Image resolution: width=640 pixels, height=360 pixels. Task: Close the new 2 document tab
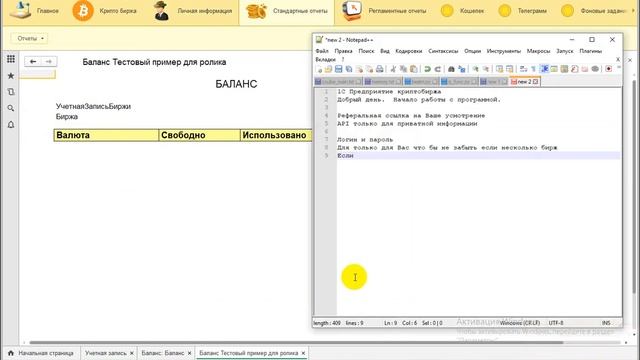pyautogui.click(x=536, y=82)
